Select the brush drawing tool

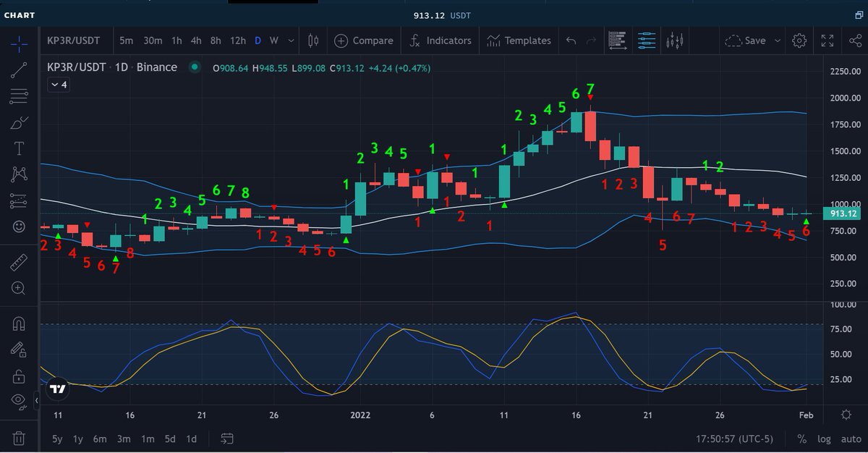(19, 122)
